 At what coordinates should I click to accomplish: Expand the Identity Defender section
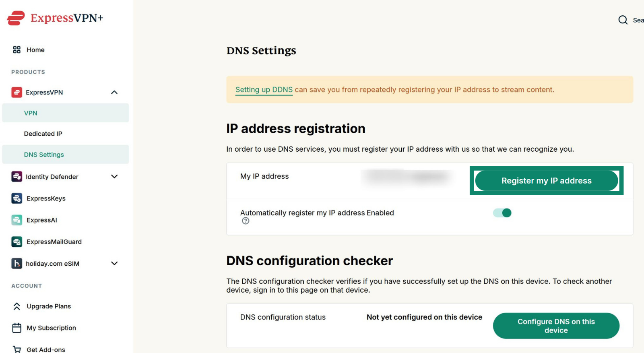pos(114,176)
